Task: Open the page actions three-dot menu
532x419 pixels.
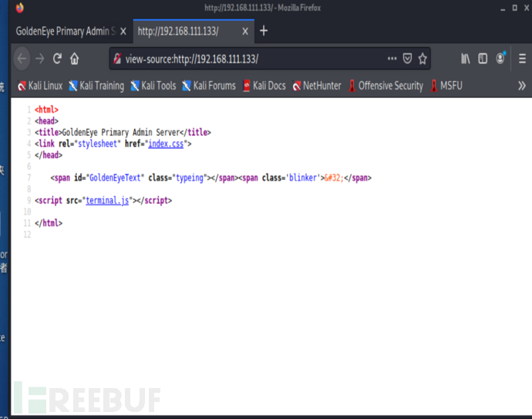Action: pos(392,59)
